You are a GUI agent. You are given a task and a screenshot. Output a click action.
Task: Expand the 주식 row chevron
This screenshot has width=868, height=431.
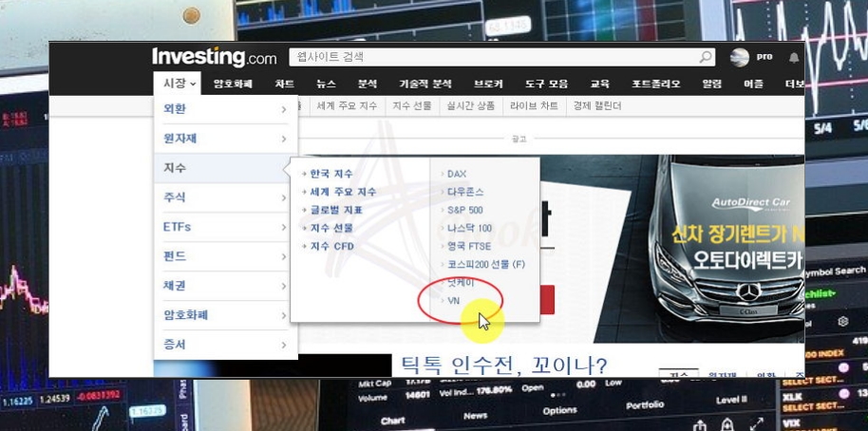tap(283, 197)
